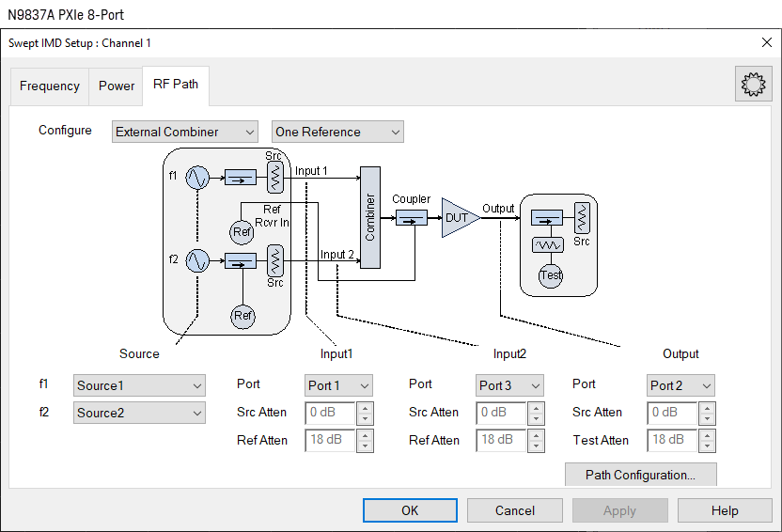
Task: Click the f2 source oscillator symbol
Action: click(197, 260)
